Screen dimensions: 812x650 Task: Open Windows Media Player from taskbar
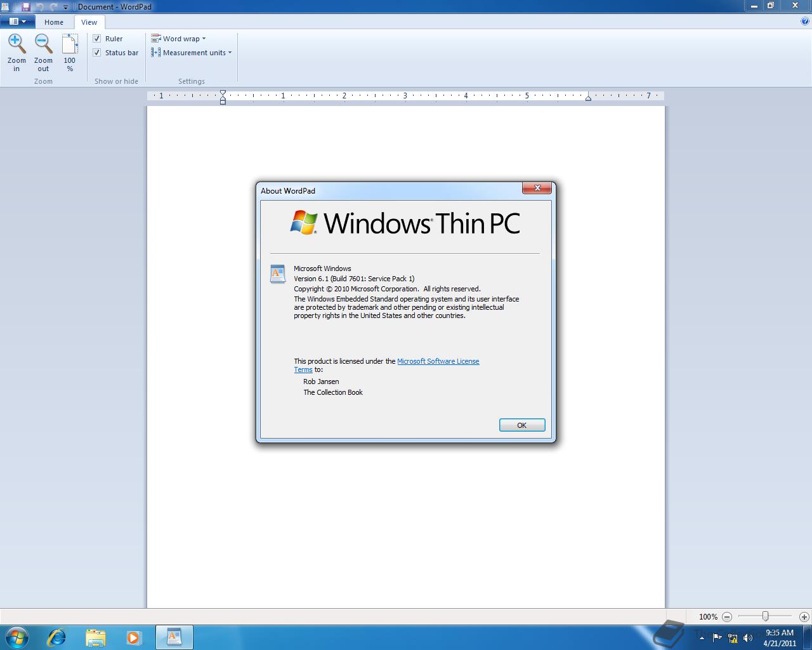[134, 637]
